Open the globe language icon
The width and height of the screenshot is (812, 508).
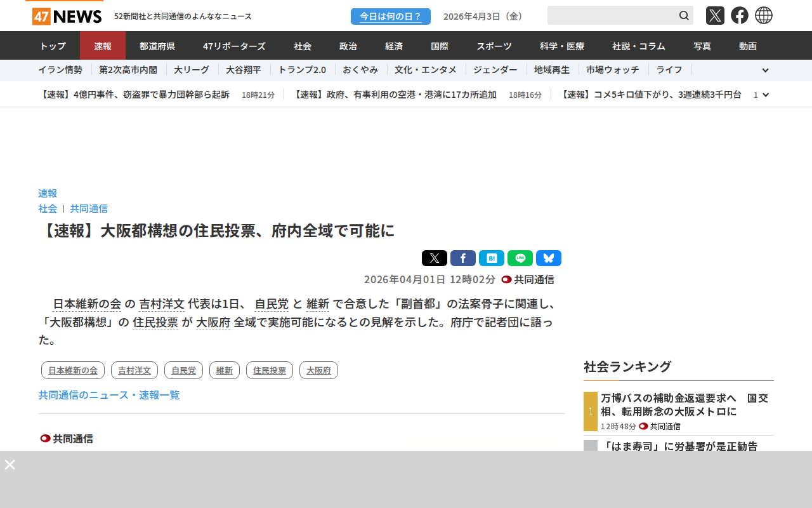764,15
